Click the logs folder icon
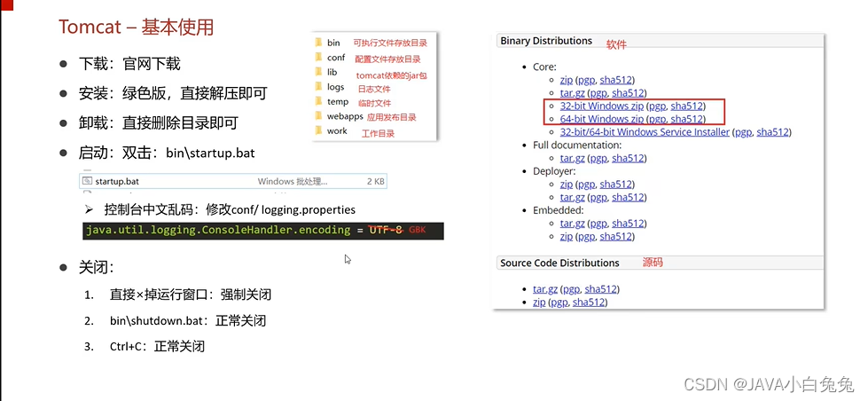 click(x=318, y=86)
